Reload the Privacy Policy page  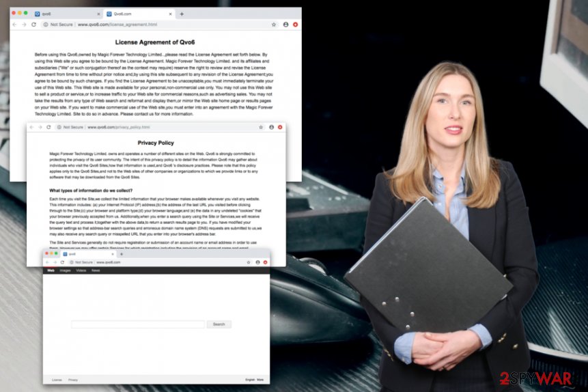click(x=48, y=127)
